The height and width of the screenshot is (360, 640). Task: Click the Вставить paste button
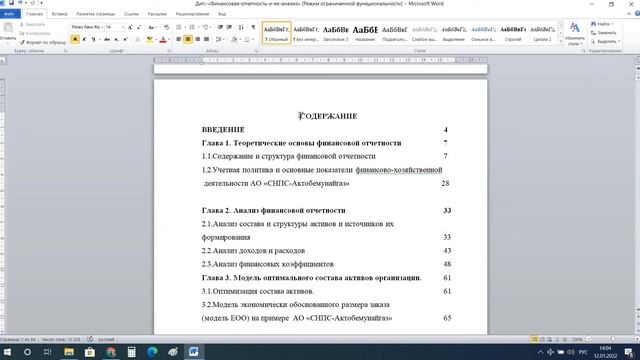8,32
